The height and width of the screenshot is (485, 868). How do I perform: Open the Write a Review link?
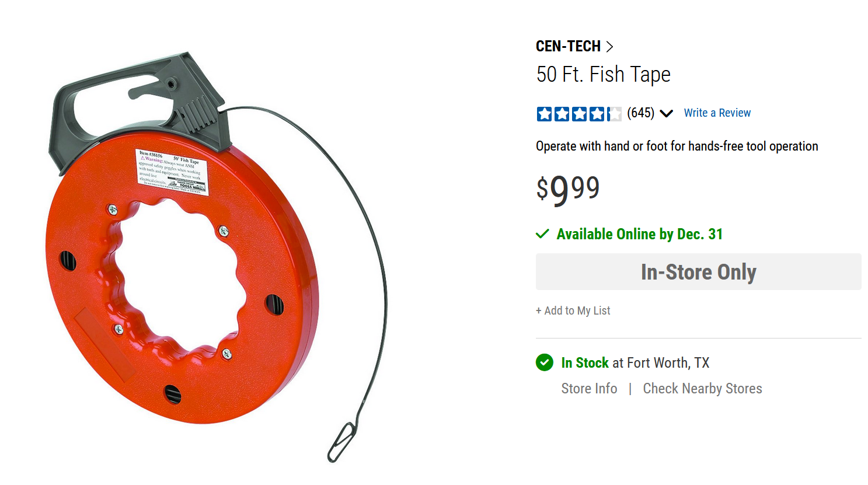point(717,113)
